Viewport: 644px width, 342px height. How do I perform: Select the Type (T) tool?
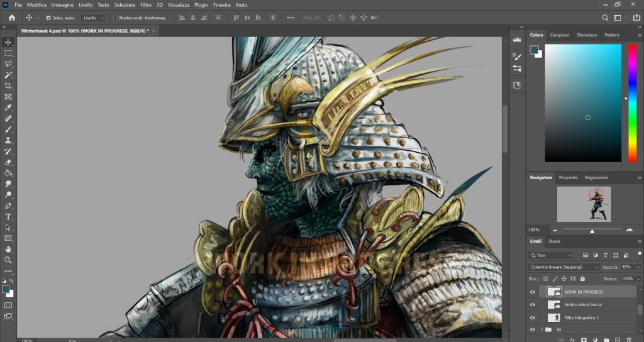click(x=8, y=216)
